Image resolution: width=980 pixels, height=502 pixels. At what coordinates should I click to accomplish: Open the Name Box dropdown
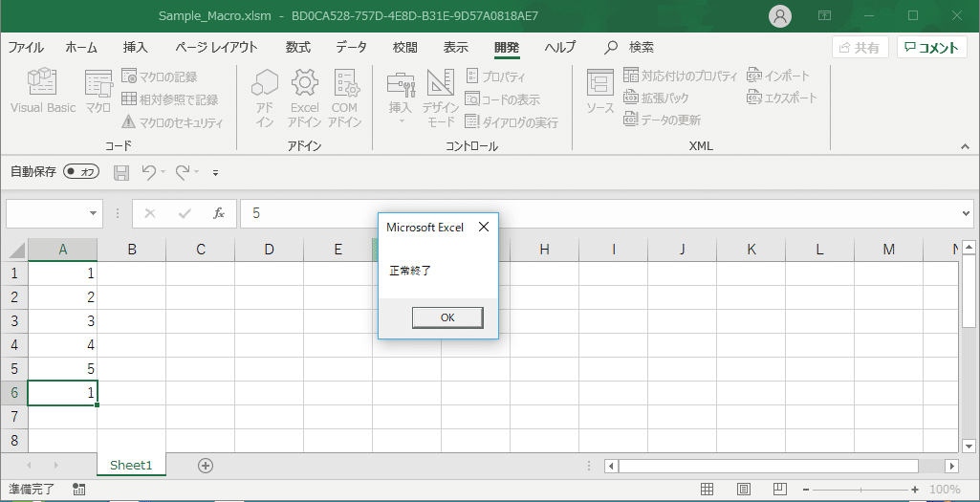pyautogui.click(x=94, y=213)
